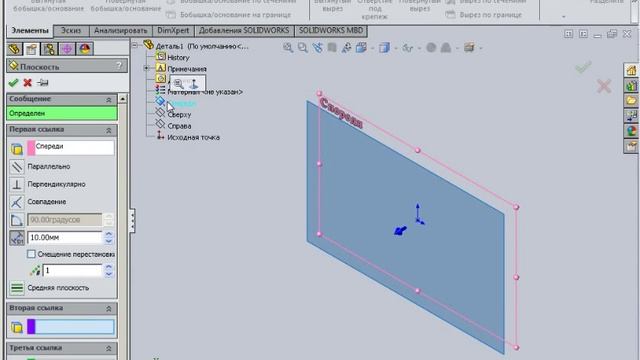Open the SOLIDWORKS Resources home tab
Screen dimensions: 640x360
[631, 71]
